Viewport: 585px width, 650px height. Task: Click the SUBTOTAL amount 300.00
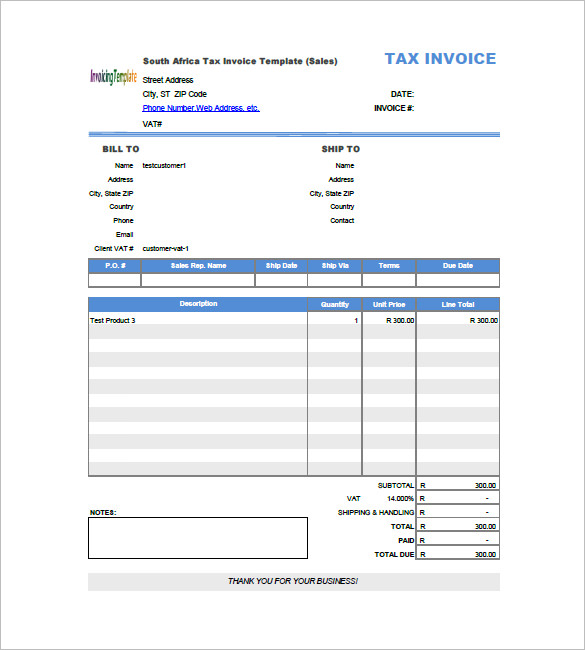pos(485,485)
